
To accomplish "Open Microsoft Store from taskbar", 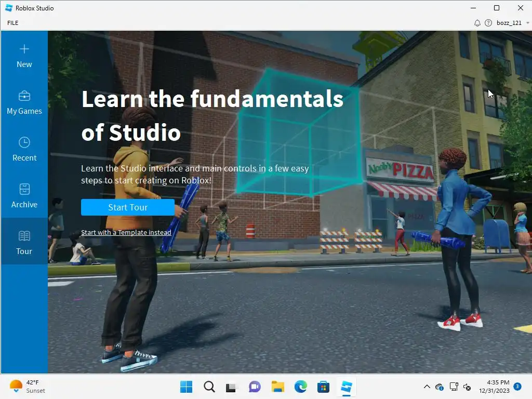I will (x=323, y=387).
